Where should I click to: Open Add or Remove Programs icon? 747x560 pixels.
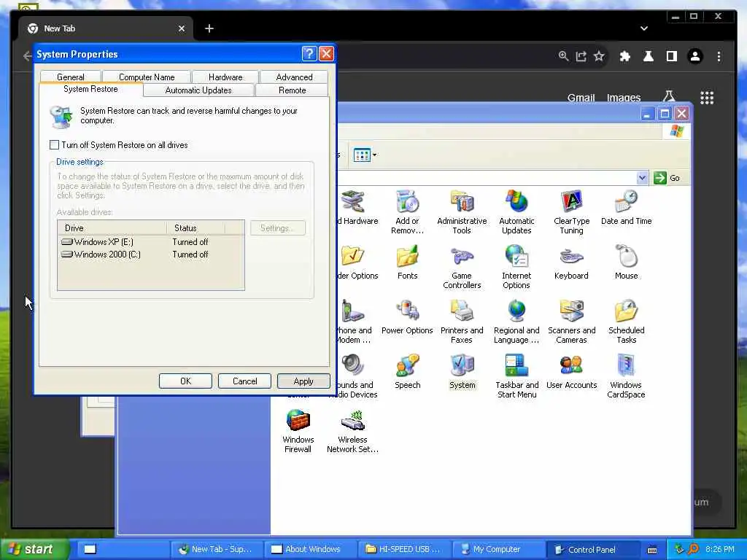coord(407,212)
